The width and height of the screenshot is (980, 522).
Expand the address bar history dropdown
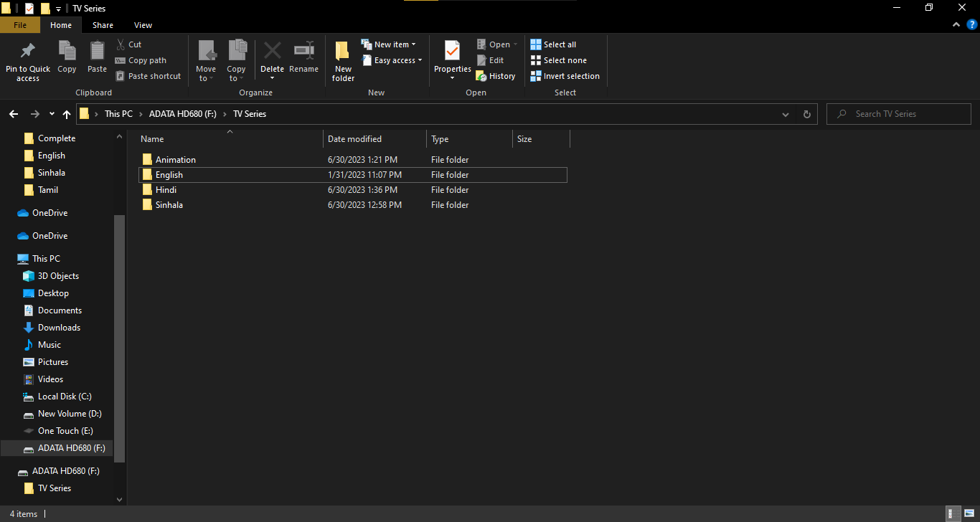[x=786, y=114]
